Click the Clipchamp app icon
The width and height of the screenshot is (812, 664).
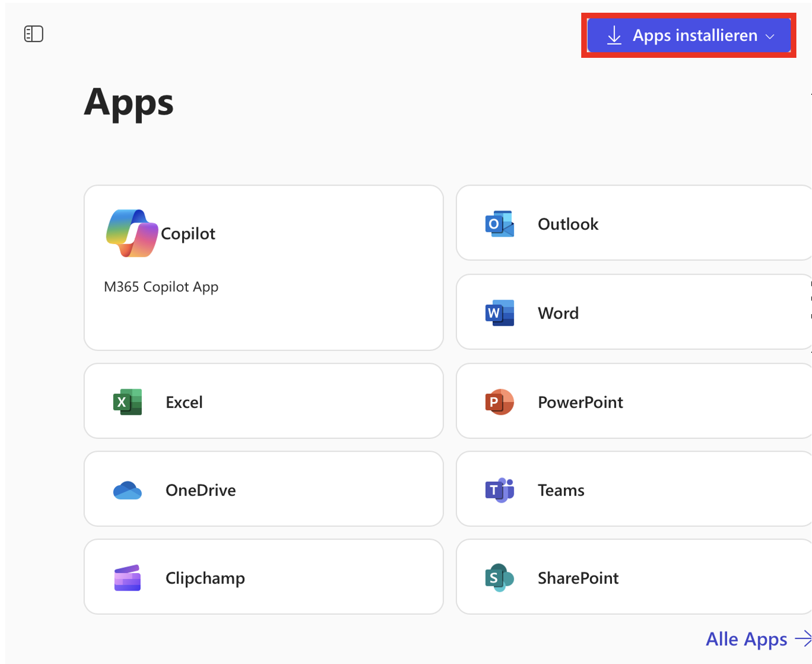(x=127, y=578)
